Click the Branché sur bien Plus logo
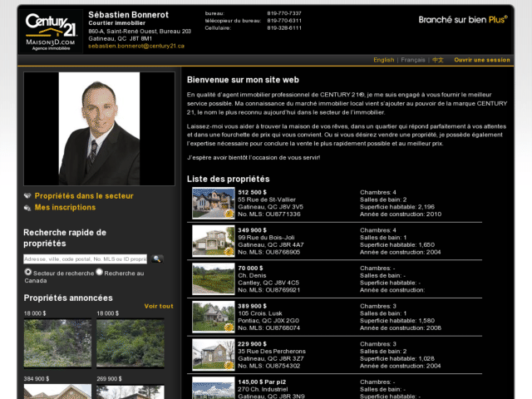Image resolution: width=532 pixels, height=399 pixels. [x=463, y=20]
